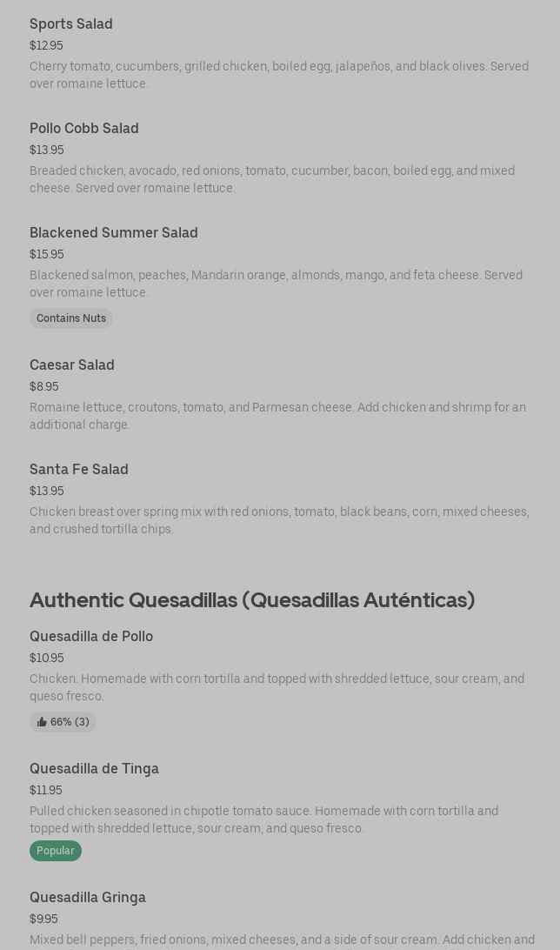Click the $8.95 Caesar Salad price
This screenshot has height=950, width=560.
44,386
